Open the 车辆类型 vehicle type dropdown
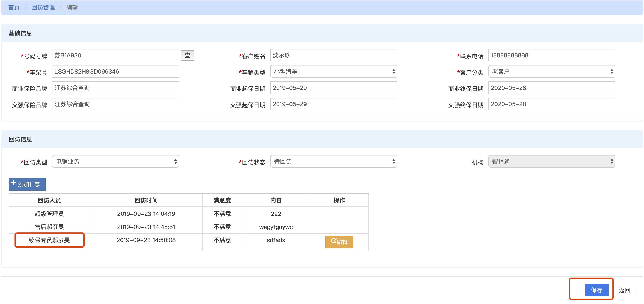The image size is (644, 304). [333, 72]
